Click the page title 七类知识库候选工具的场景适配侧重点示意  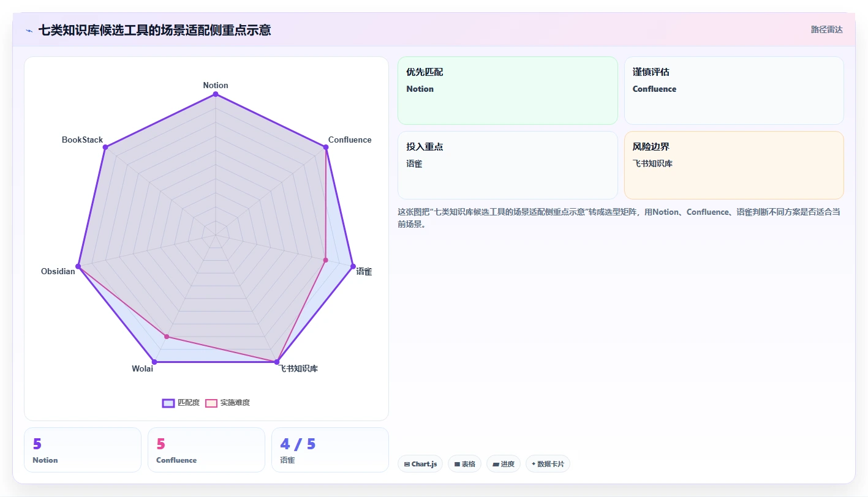154,30
